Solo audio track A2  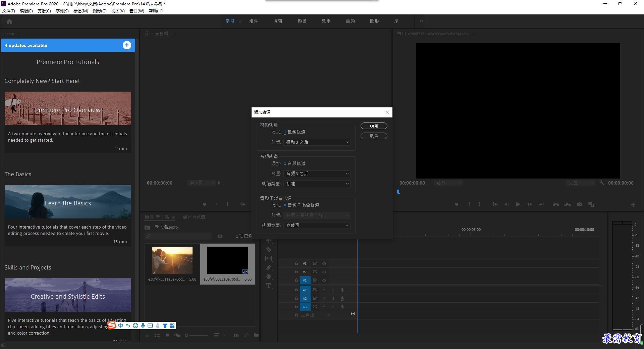coord(333,298)
